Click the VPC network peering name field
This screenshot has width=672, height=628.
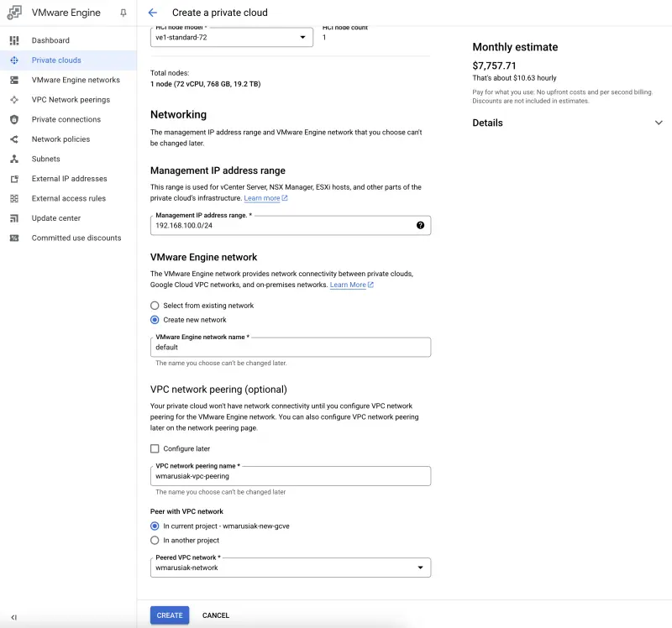(x=290, y=476)
